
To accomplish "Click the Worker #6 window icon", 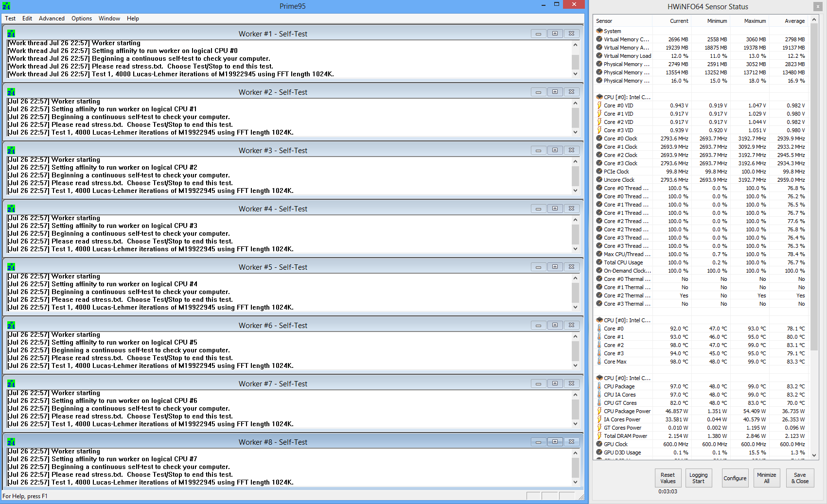I will (x=11, y=325).
